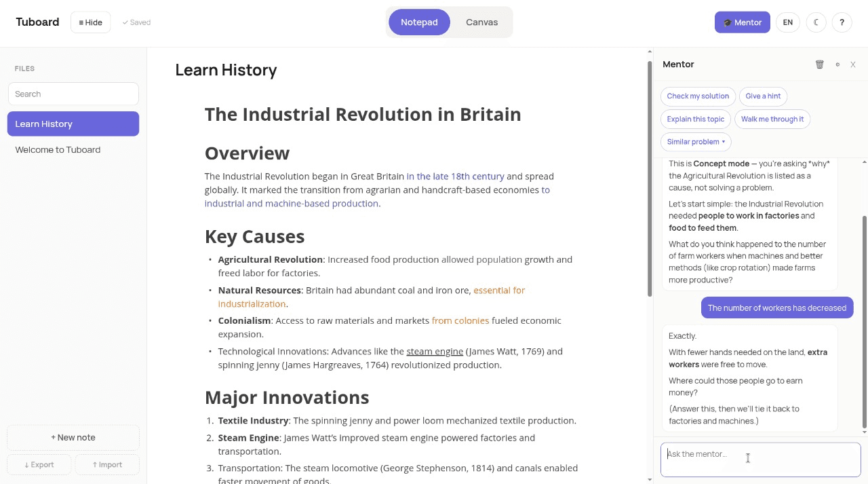Click the Mentor chat scrollbar thumb
The width and height of the screenshot is (868, 484).
pyautogui.click(x=864, y=322)
